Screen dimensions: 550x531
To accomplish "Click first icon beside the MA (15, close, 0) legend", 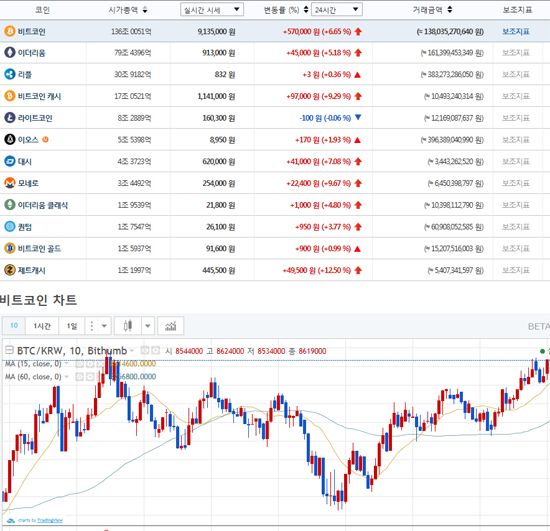I will [x=80, y=364].
